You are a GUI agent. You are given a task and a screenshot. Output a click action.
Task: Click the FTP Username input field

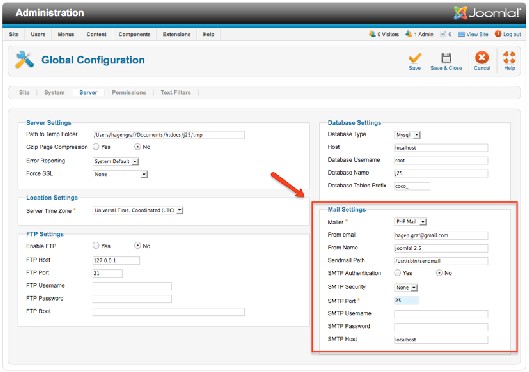132,286
